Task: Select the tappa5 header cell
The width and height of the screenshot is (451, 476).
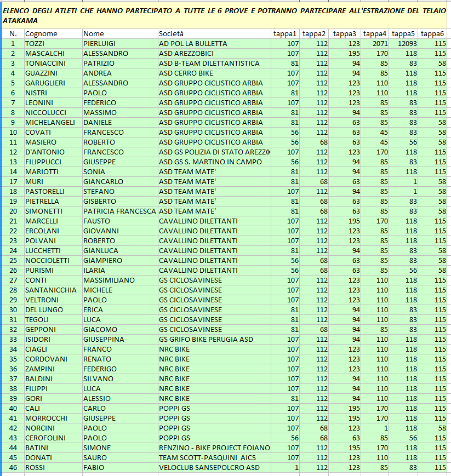Action: tap(403, 34)
